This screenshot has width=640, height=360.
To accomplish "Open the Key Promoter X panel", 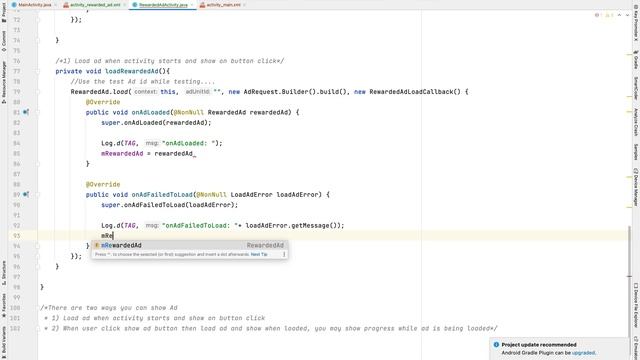I will coord(636,24).
